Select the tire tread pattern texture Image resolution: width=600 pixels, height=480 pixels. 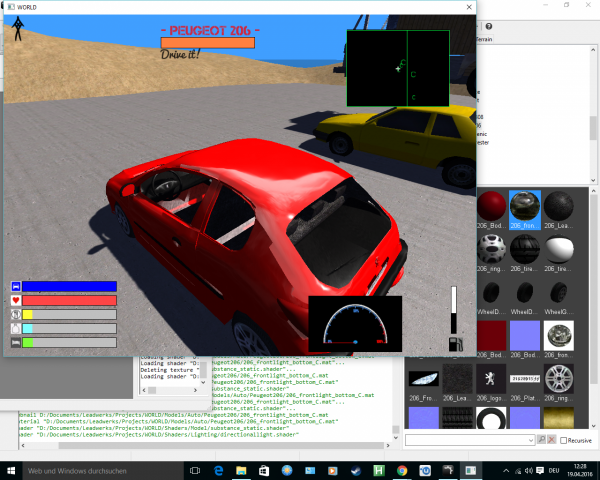click(x=457, y=418)
